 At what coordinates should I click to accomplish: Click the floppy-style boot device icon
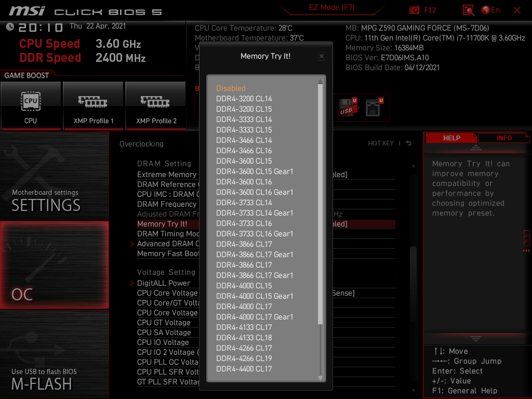[374, 107]
